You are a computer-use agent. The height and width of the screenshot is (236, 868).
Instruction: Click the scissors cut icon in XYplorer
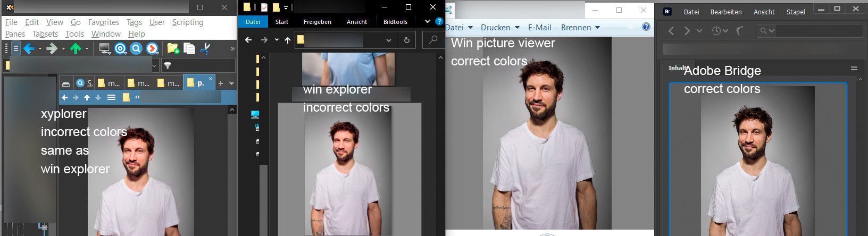pos(205,49)
